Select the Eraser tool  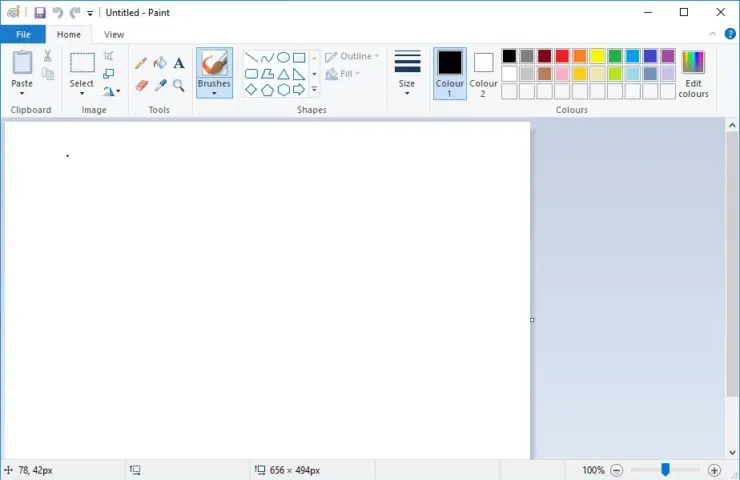tap(141, 86)
